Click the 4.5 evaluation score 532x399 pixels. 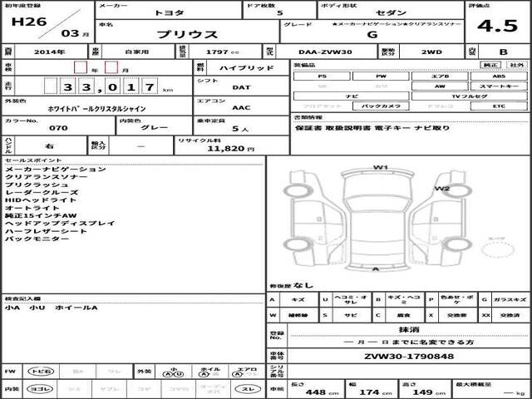click(497, 26)
